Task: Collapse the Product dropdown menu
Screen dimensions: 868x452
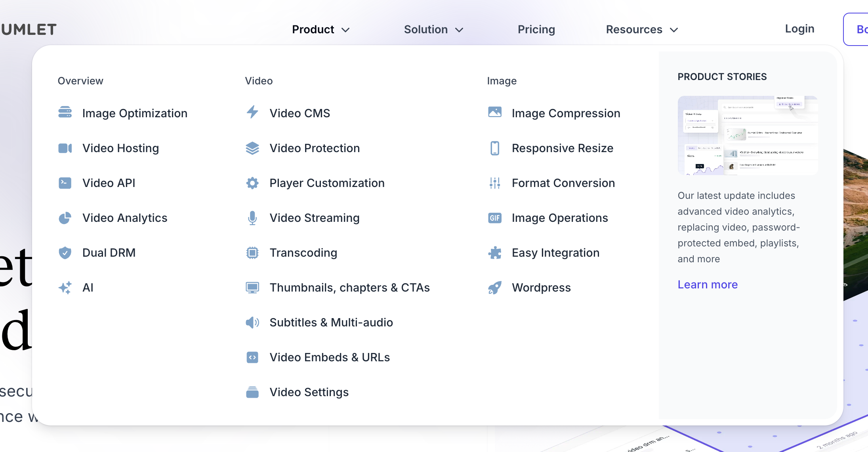Action: (320, 30)
